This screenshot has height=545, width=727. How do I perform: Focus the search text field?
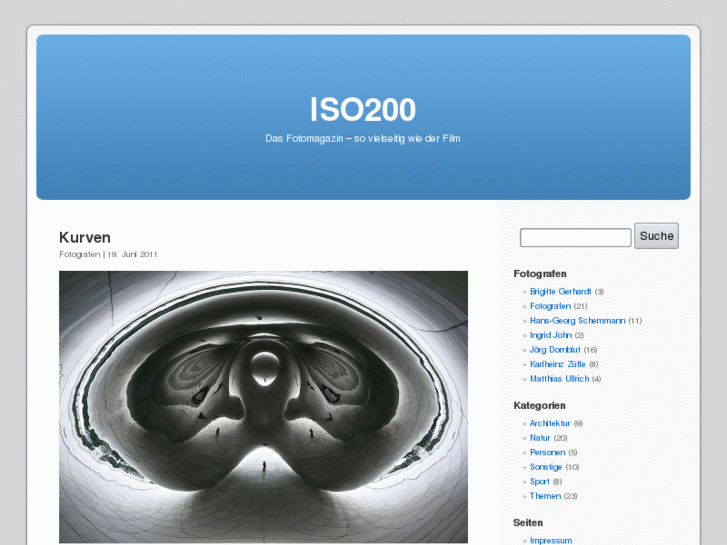click(575, 237)
